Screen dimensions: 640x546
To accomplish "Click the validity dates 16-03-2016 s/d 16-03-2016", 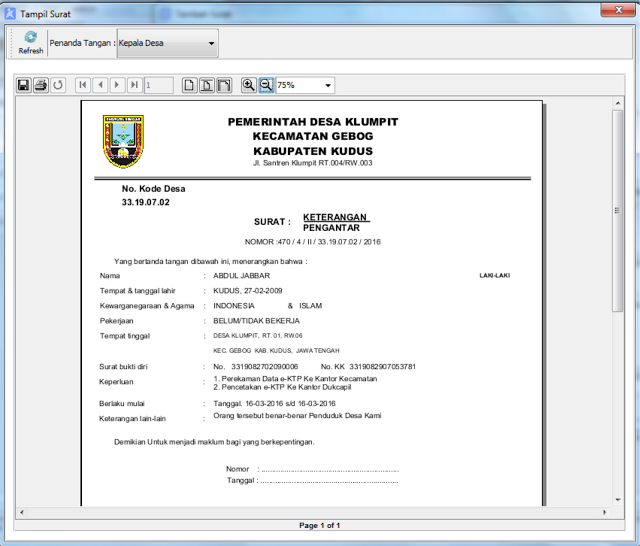I will point(291,404).
